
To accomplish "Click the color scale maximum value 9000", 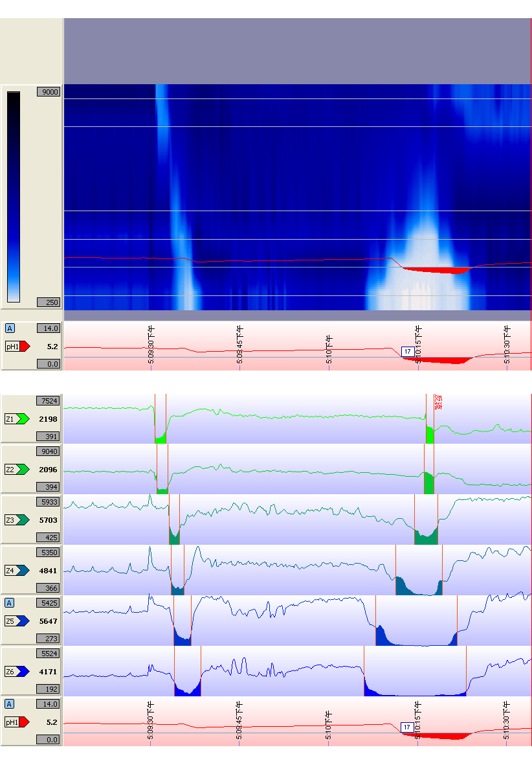I will click(49, 92).
